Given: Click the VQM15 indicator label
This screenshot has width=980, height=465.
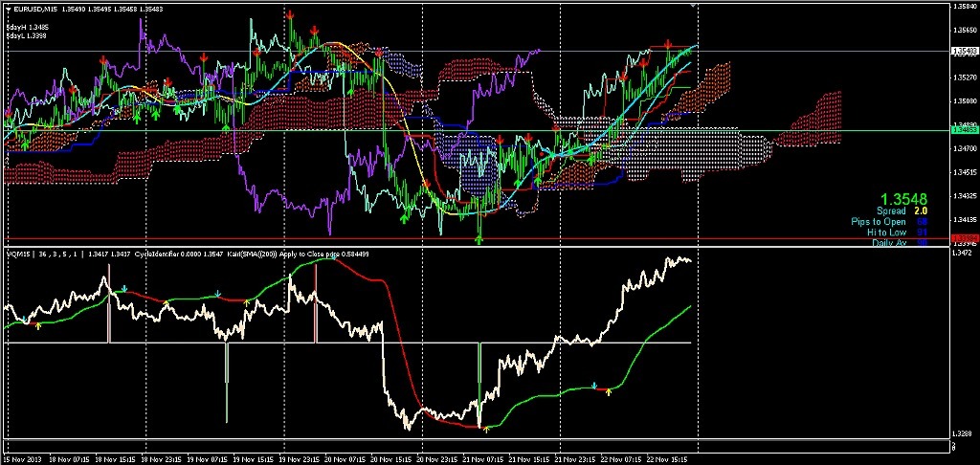Looking at the screenshot, I should 18,254.
